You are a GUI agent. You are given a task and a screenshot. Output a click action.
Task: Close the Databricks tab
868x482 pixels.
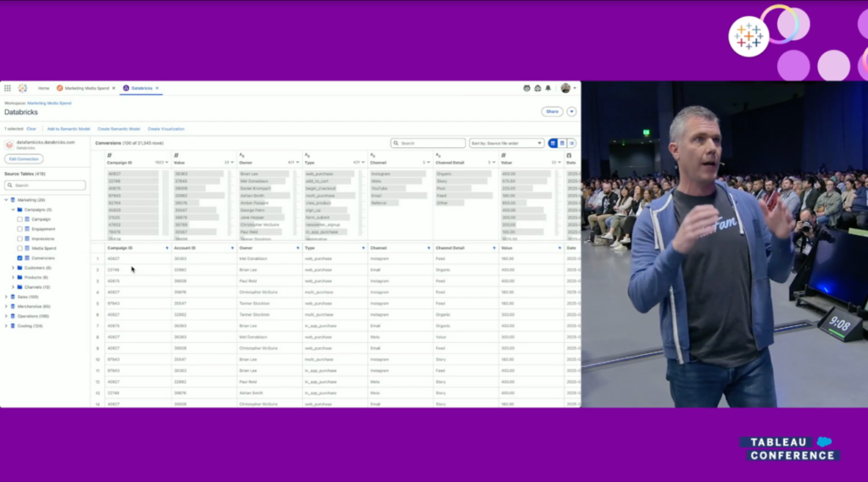pyautogui.click(x=157, y=88)
